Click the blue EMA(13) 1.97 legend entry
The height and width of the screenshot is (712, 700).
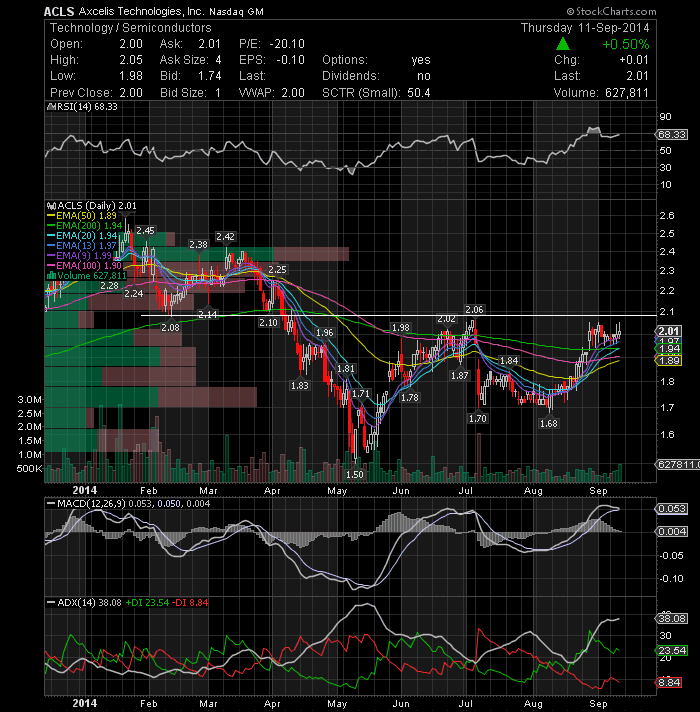[x=82, y=246]
